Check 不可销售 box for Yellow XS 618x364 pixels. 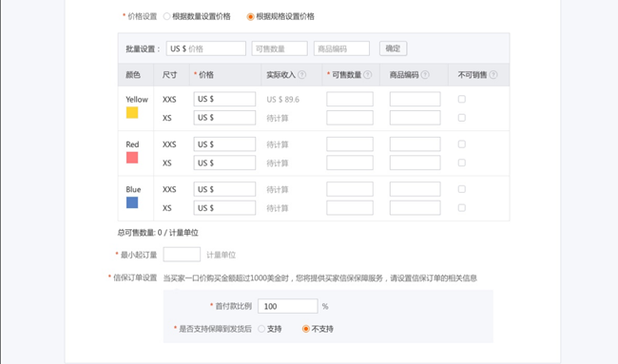[x=461, y=118]
